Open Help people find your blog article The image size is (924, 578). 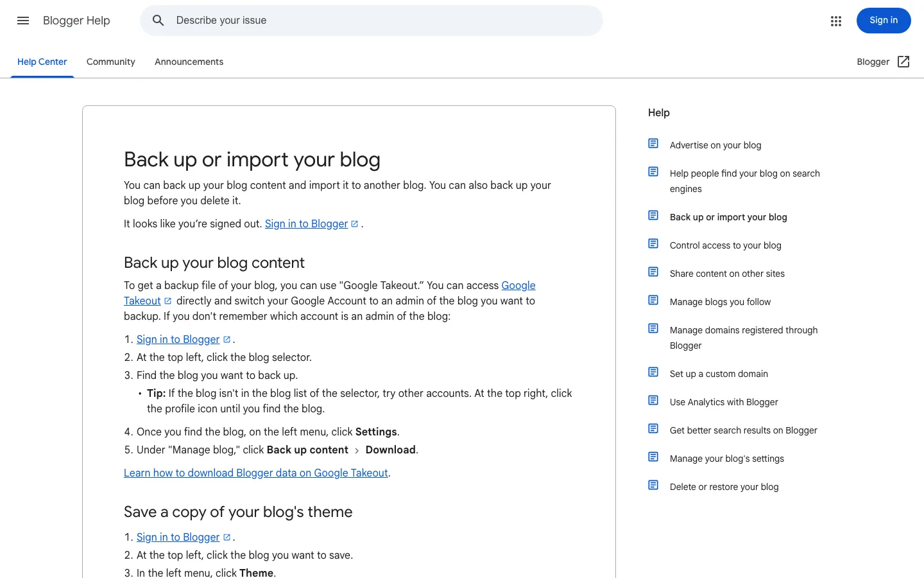[x=745, y=181]
